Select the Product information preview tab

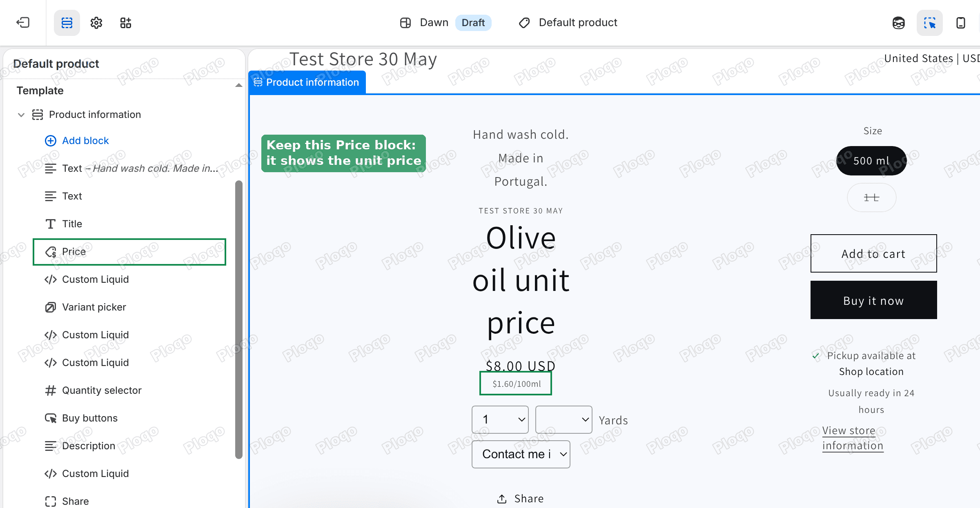pyautogui.click(x=307, y=82)
